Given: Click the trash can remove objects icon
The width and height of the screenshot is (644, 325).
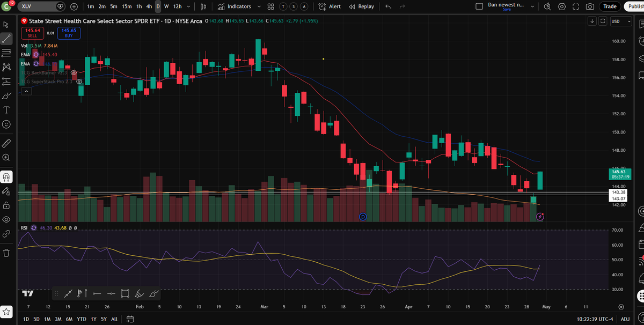Looking at the screenshot, I should (x=6, y=253).
